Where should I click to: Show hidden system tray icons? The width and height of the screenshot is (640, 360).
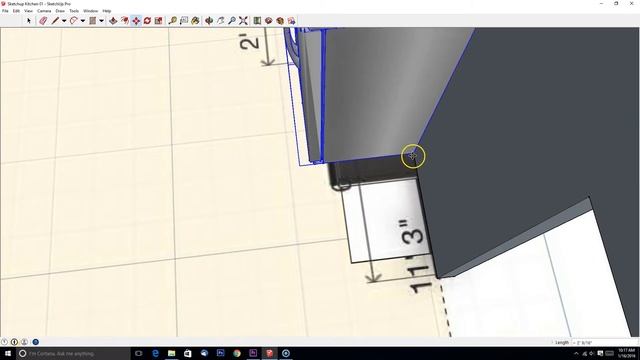coord(576,353)
